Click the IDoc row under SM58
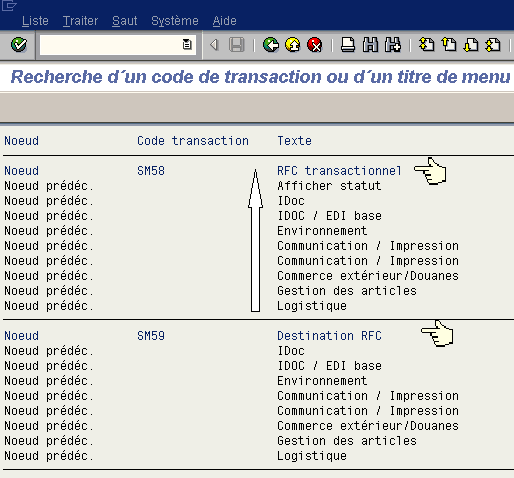514x478 pixels. (291, 201)
